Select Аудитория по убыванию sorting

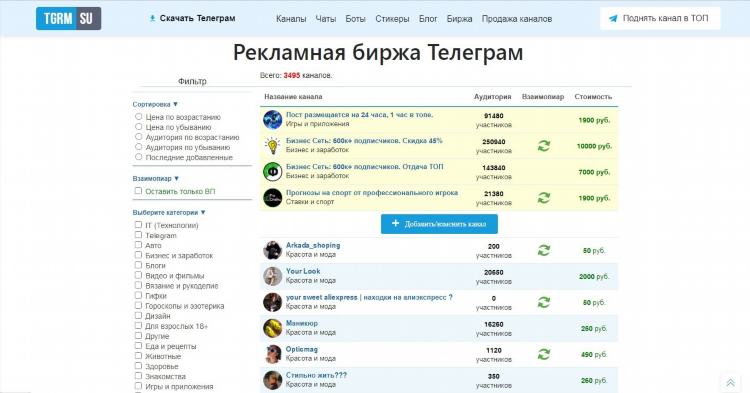138,147
